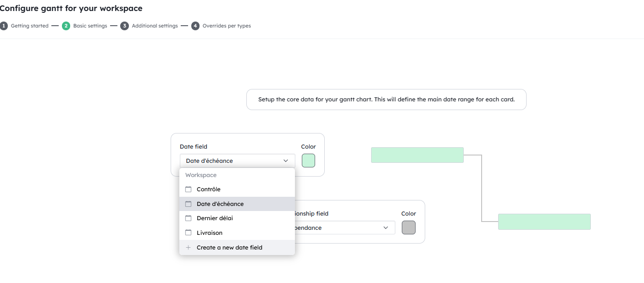Pick the green date field color swatch
The height and width of the screenshot is (283, 644).
click(x=308, y=161)
